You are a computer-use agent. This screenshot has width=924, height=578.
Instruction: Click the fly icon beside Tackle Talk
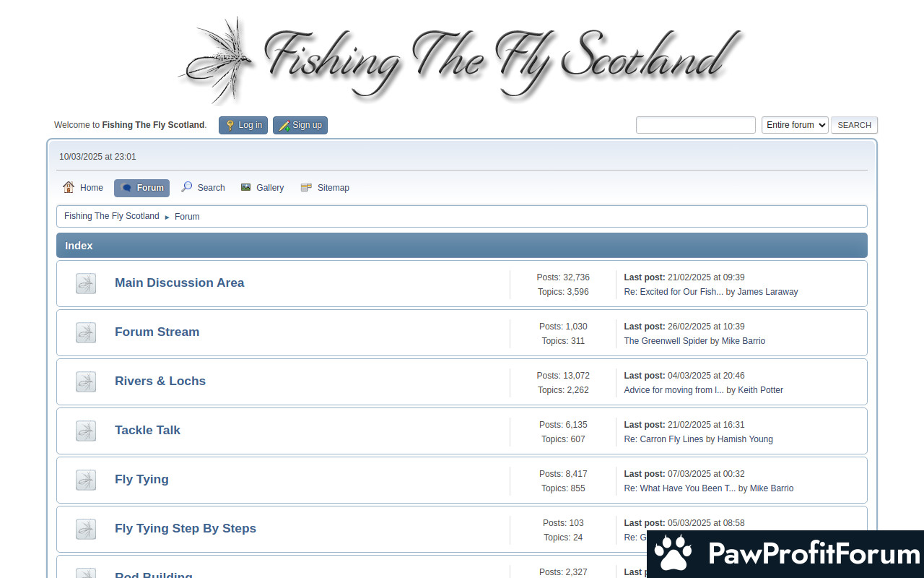pyautogui.click(x=86, y=431)
